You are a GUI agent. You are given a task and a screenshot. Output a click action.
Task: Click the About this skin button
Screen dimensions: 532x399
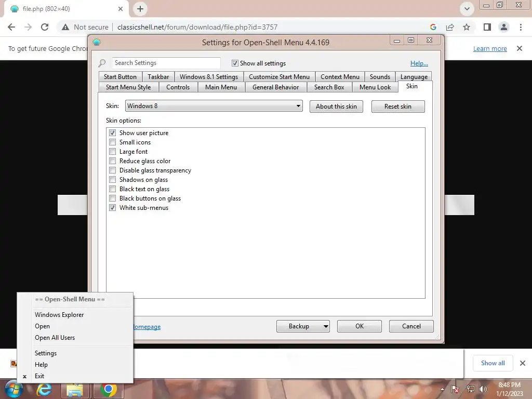336,107
